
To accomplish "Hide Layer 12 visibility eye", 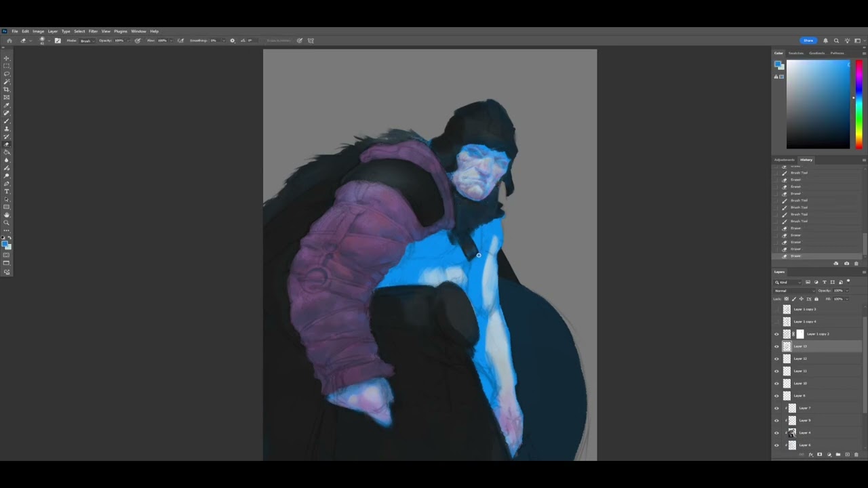I will [x=777, y=359].
